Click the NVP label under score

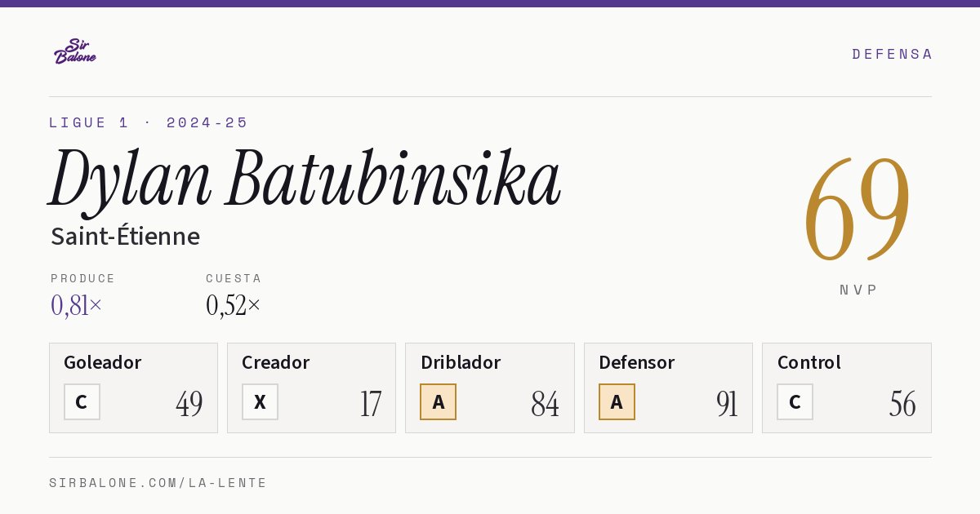(858, 290)
